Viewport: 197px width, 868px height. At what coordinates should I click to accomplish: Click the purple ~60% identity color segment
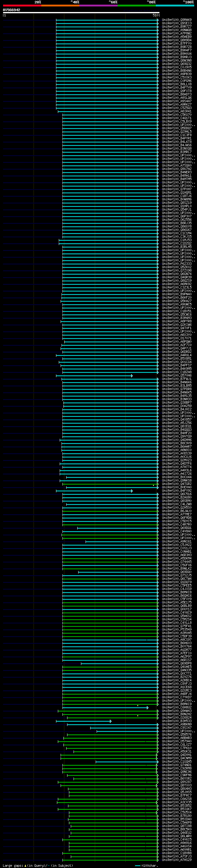point(99,6)
